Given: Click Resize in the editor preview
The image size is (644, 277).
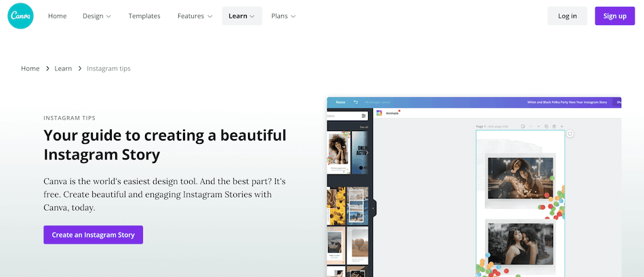Looking at the screenshot, I should (340, 102).
